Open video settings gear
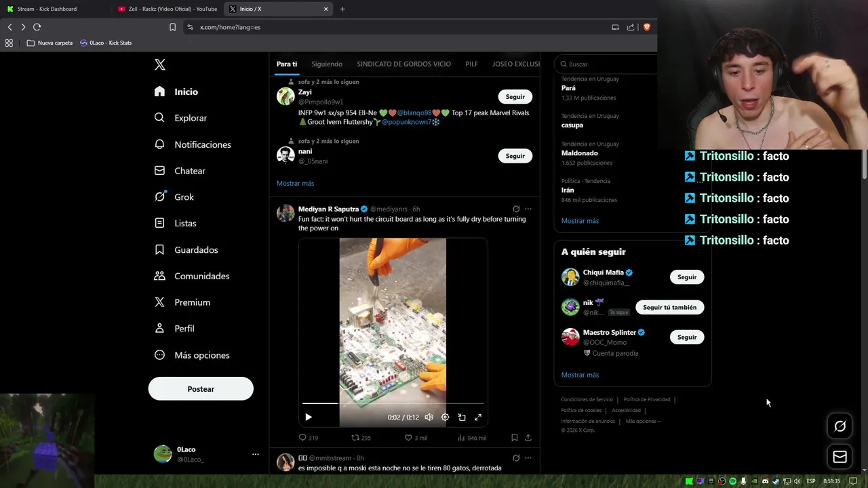This screenshot has width=868, height=488. (x=446, y=418)
